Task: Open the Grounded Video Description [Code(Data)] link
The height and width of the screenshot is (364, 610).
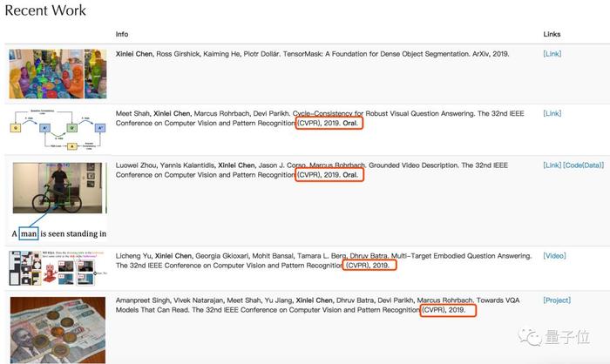Action: coord(583,165)
